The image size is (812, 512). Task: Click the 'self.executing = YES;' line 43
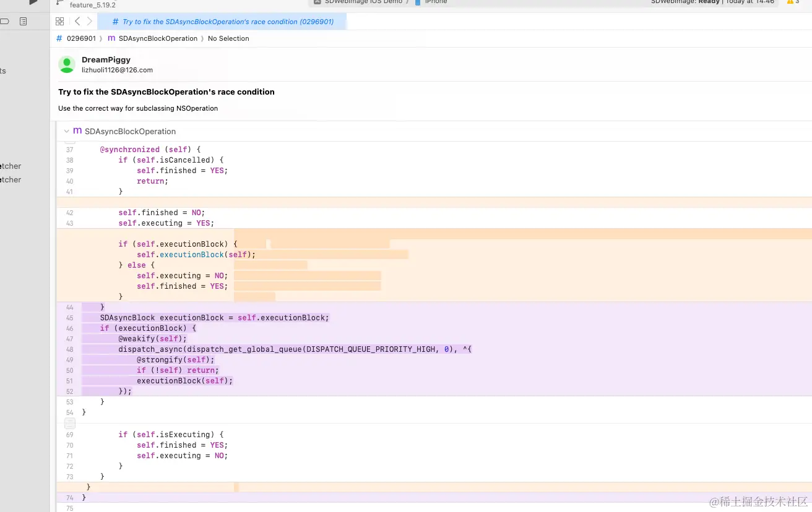coord(166,223)
